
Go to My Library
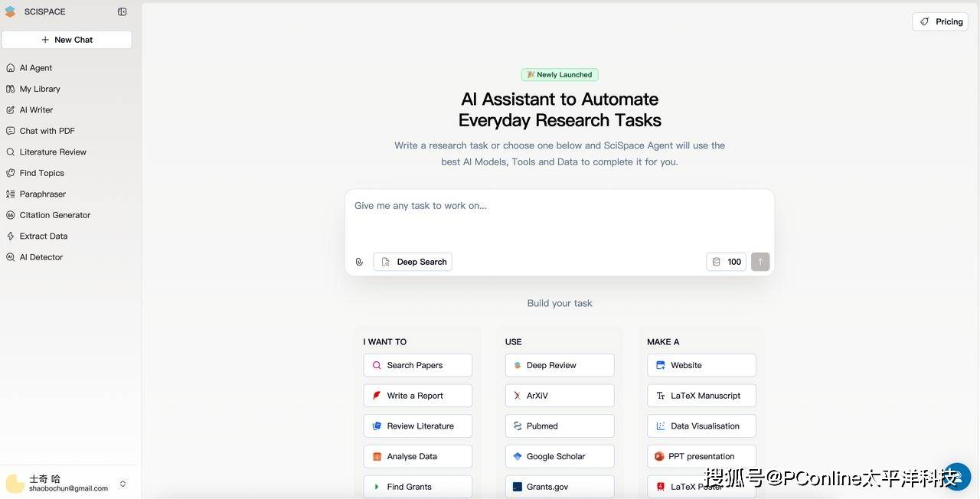[x=40, y=89]
